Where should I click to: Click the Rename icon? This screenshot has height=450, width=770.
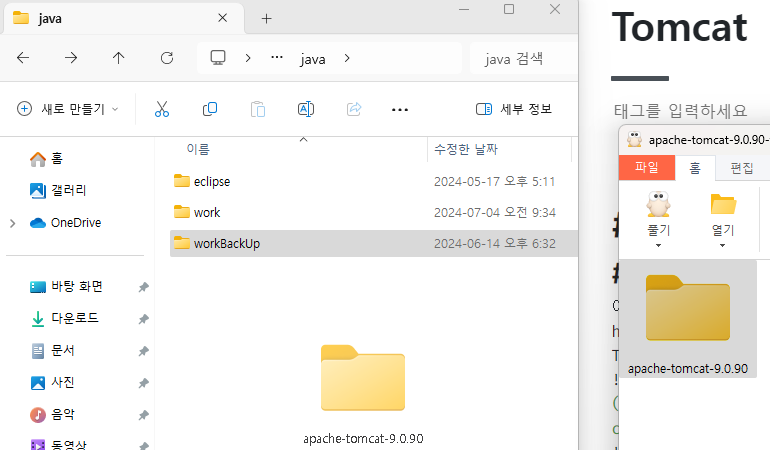(306, 109)
